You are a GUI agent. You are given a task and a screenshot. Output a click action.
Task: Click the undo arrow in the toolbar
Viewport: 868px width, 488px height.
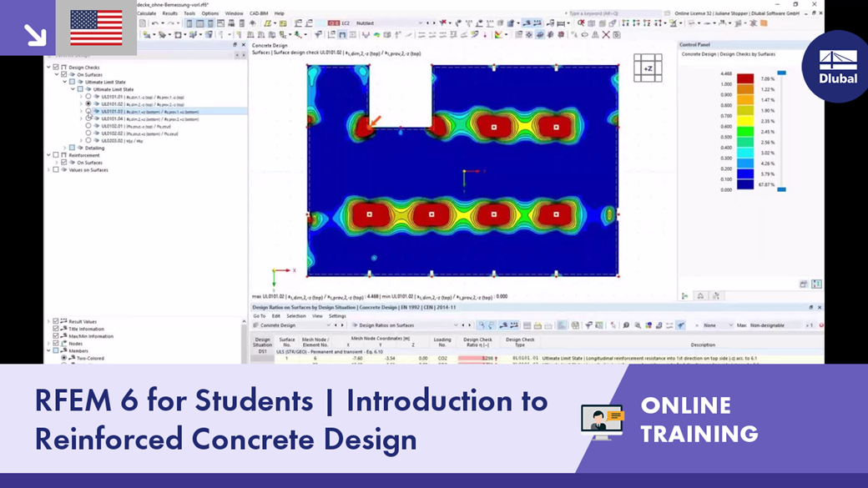[155, 23]
